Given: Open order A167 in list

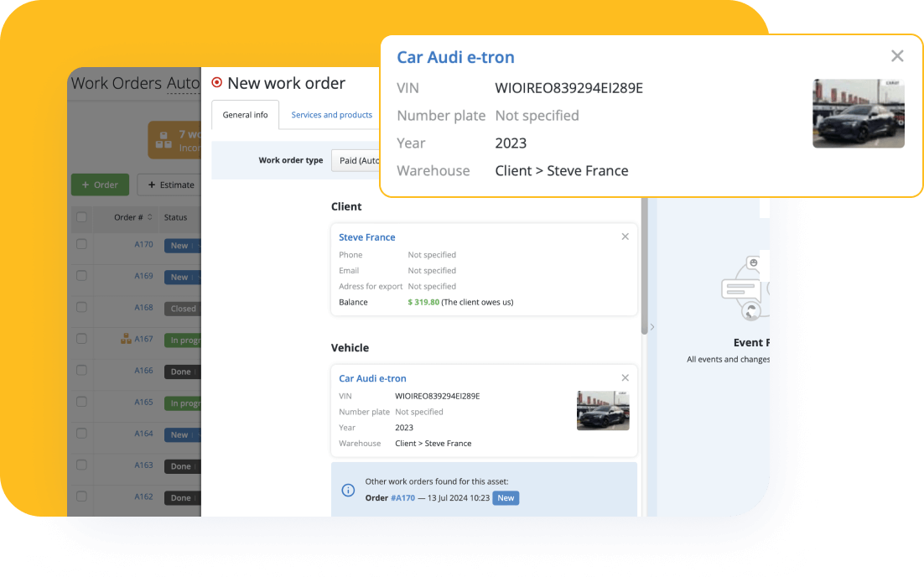Looking at the screenshot, I should pos(143,339).
